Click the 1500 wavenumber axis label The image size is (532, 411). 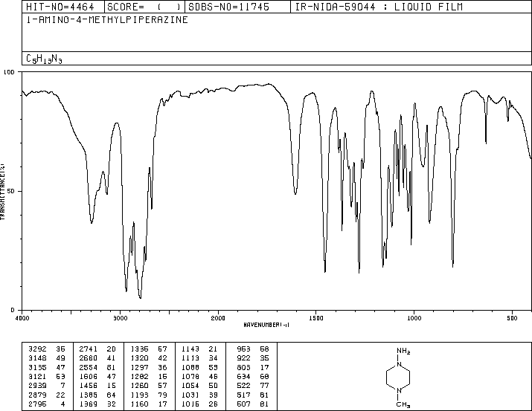(x=316, y=318)
